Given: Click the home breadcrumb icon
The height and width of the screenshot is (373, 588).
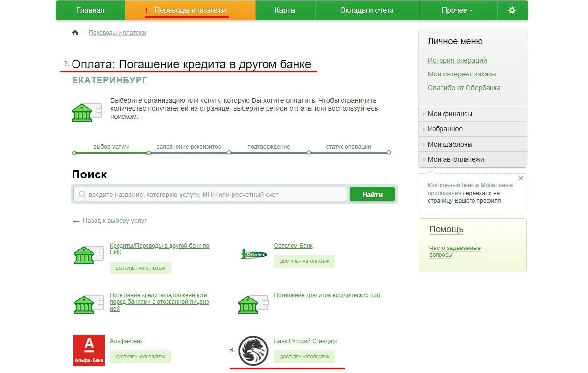Looking at the screenshot, I should point(75,32).
